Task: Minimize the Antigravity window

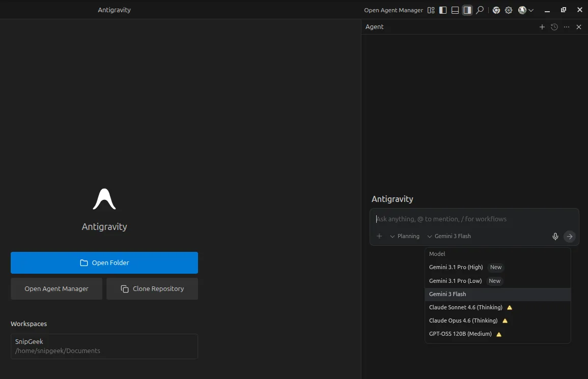Action: pyautogui.click(x=547, y=10)
